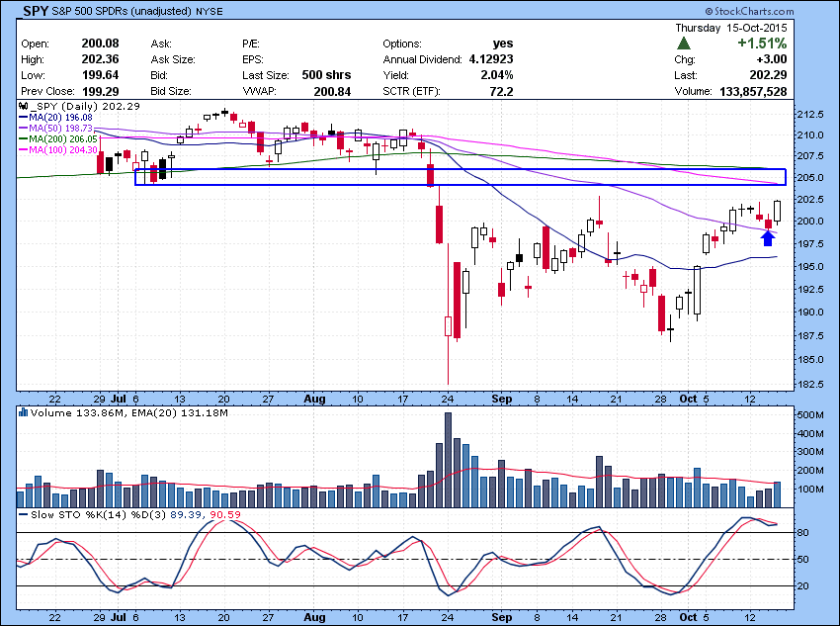
Task: Click the 100M volume axis label
Action: click(x=810, y=490)
